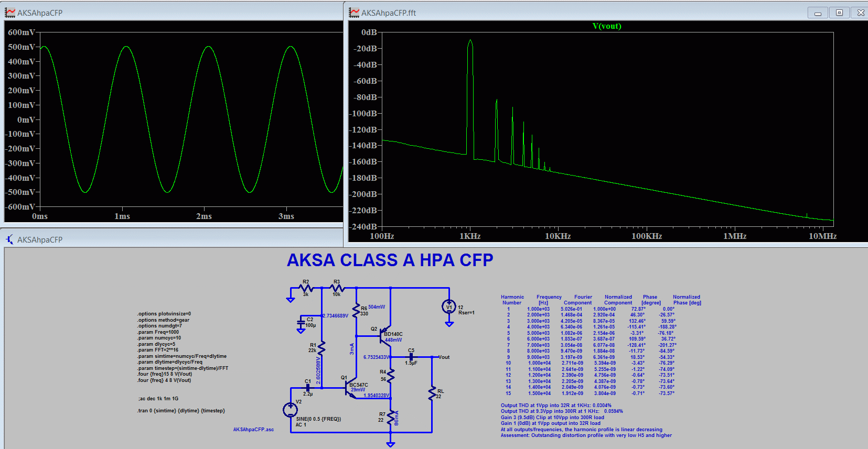Click the Rser=1 value of V1
This screenshot has width=868, height=449.
point(466,313)
